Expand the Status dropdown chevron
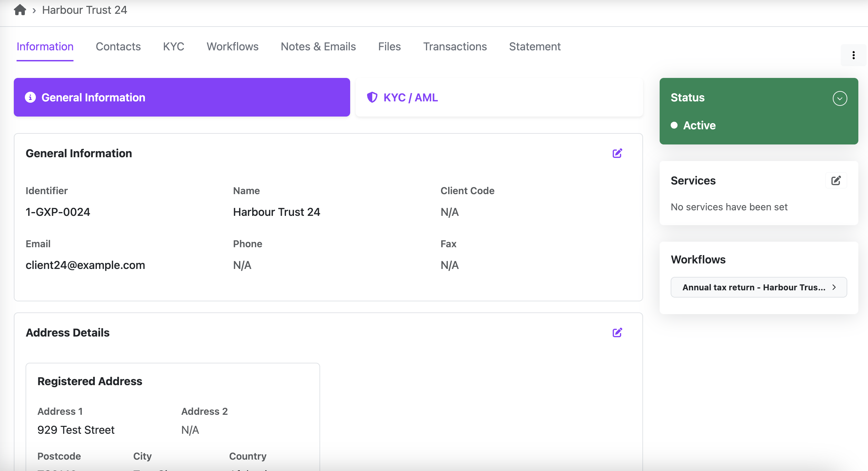This screenshot has height=471, width=868. (x=840, y=99)
